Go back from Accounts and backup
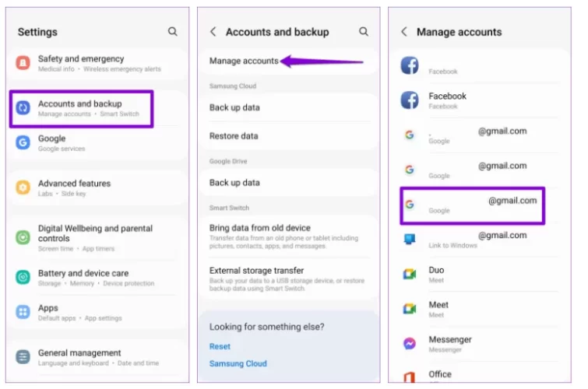The image size is (588, 389). pyautogui.click(x=213, y=32)
